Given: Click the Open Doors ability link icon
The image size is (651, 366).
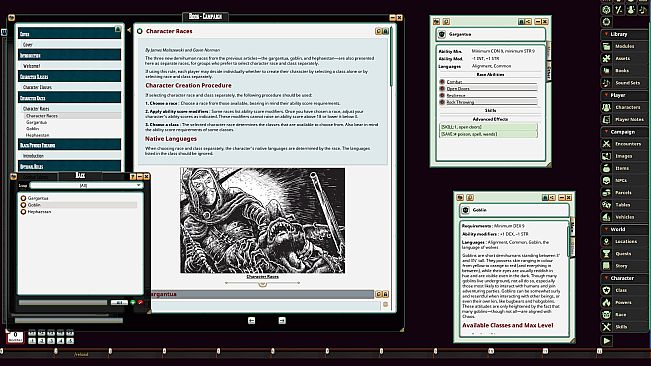Looking at the screenshot, I should 442,88.
